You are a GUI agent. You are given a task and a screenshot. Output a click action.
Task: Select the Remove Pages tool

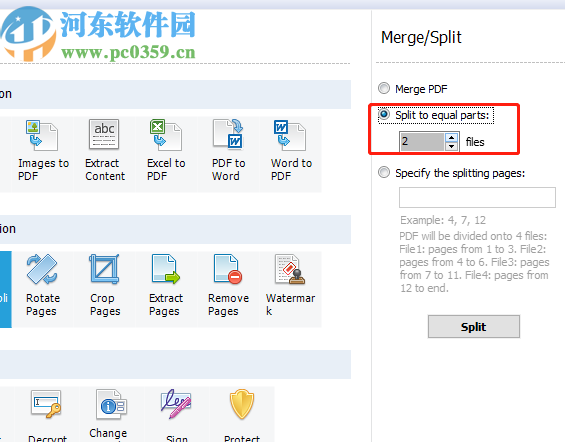(x=228, y=289)
